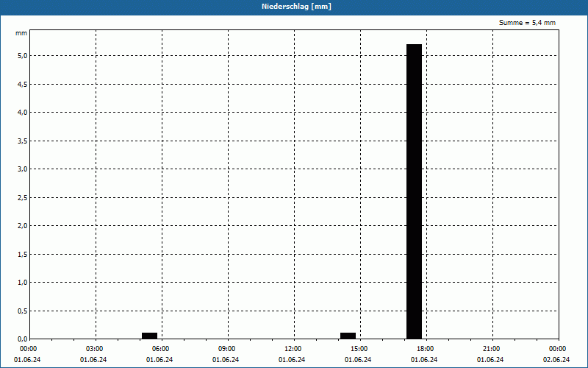Click the 15:00 time label on the x-axis

tap(359, 349)
